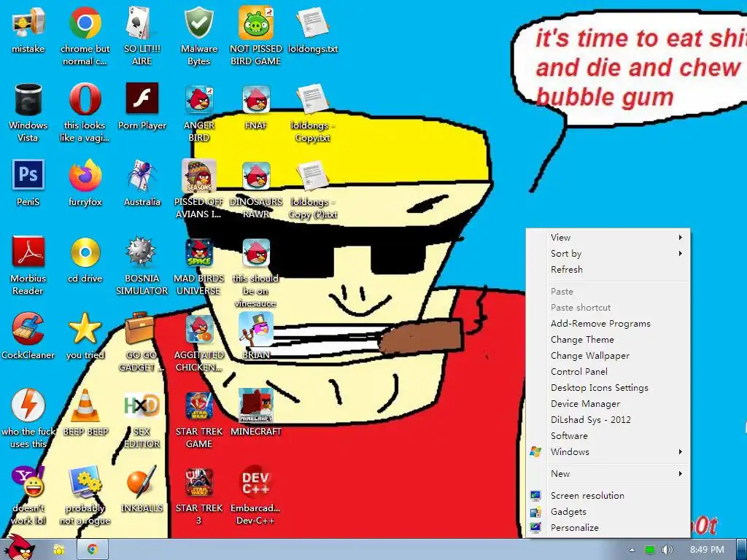The height and width of the screenshot is (560, 747).
Task: Open 'this looks like a vagi...' Opera icon
Action: (x=85, y=99)
